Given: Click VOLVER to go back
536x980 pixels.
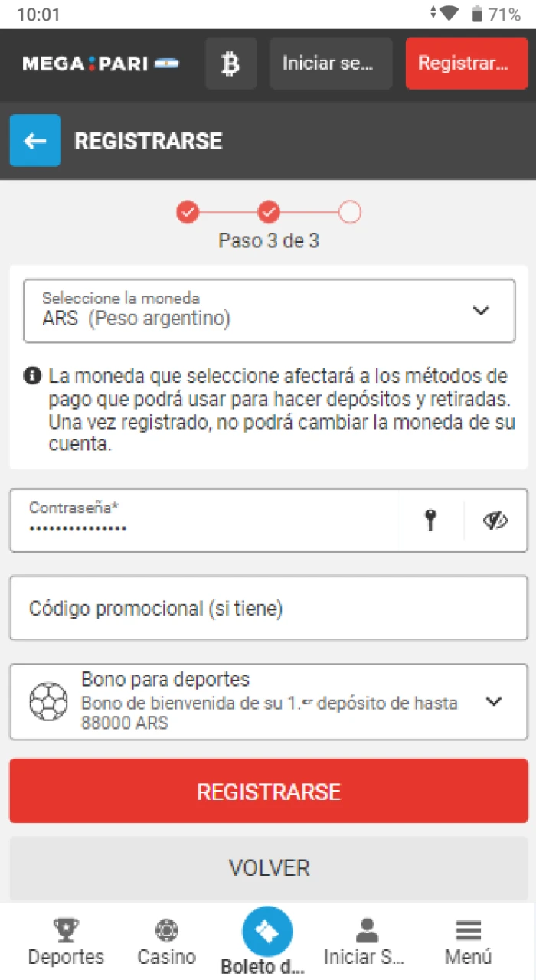Looking at the screenshot, I should [268, 867].
